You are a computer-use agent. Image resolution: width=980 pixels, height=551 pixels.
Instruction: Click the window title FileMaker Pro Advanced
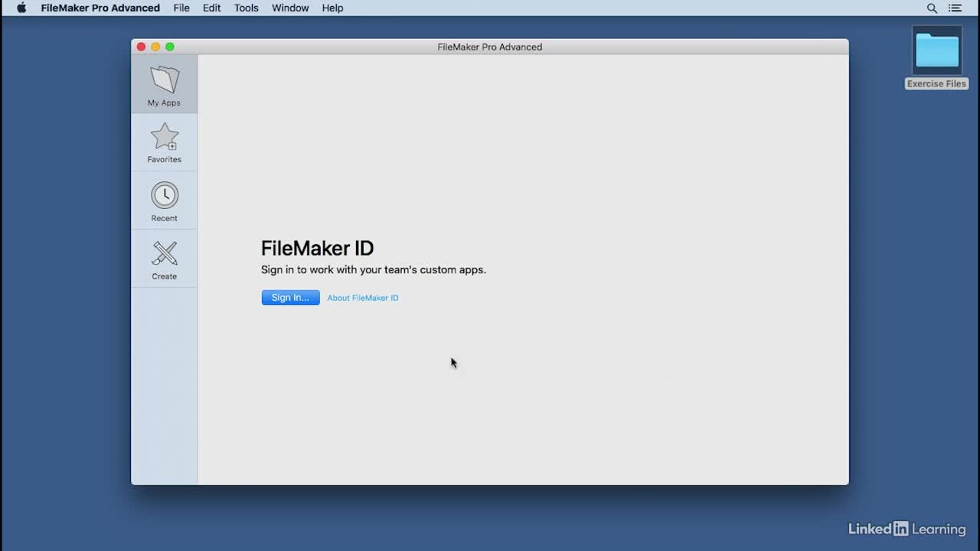click(490, 47)
